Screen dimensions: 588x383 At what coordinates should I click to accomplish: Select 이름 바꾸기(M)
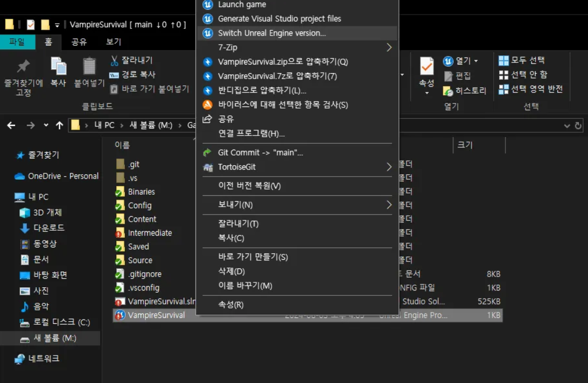(297, 286)
